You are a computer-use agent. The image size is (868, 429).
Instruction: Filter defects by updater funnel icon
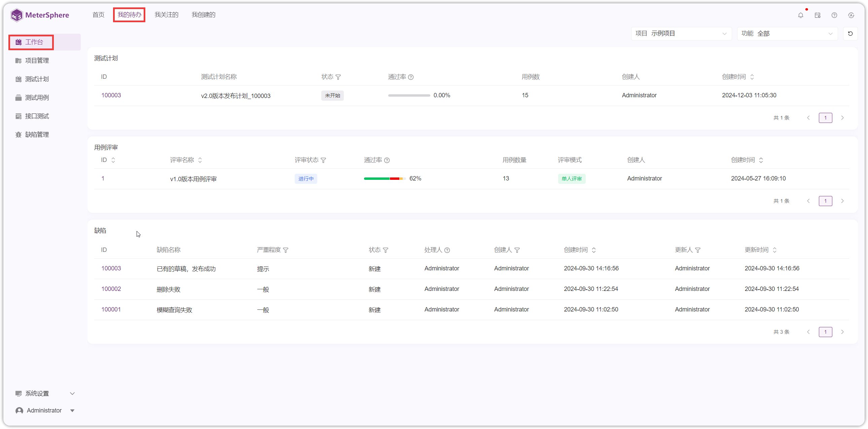[698, 250]
